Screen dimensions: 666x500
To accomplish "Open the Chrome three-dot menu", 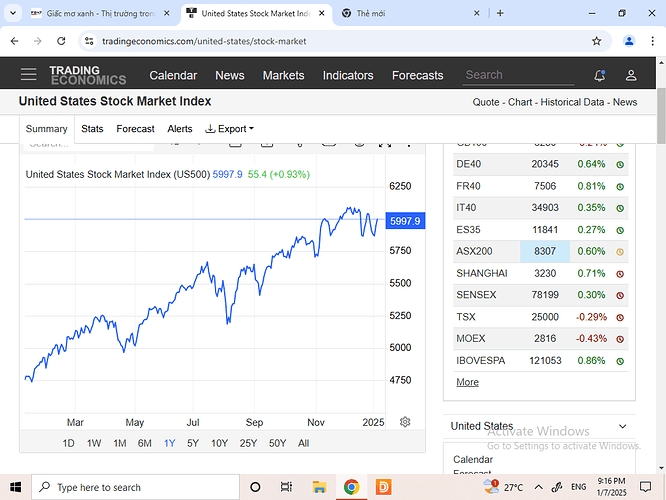I will [x=652, y=41].
